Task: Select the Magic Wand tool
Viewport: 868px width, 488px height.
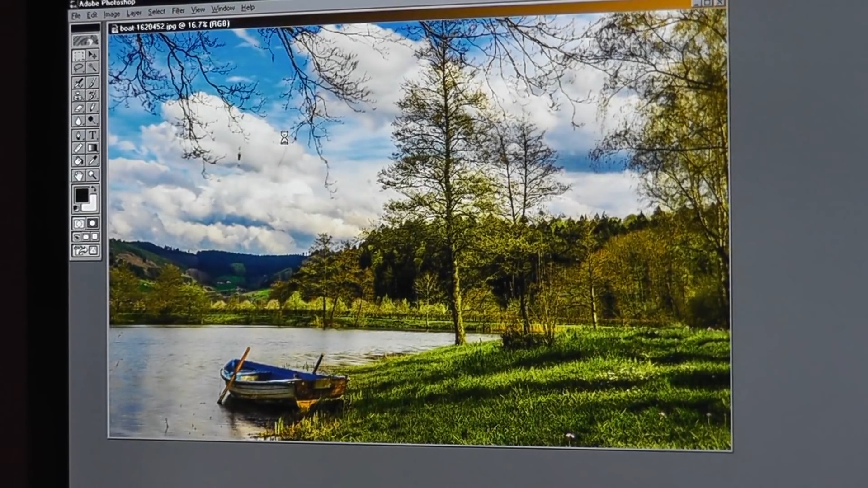Action: pos(92,68)
